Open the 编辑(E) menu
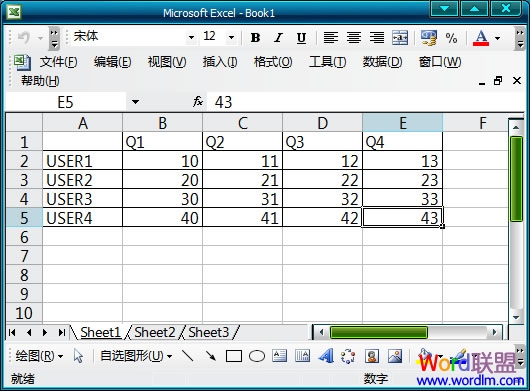This screenshot has height=391, width=530. pyautogui.click(x=113, y=62)
